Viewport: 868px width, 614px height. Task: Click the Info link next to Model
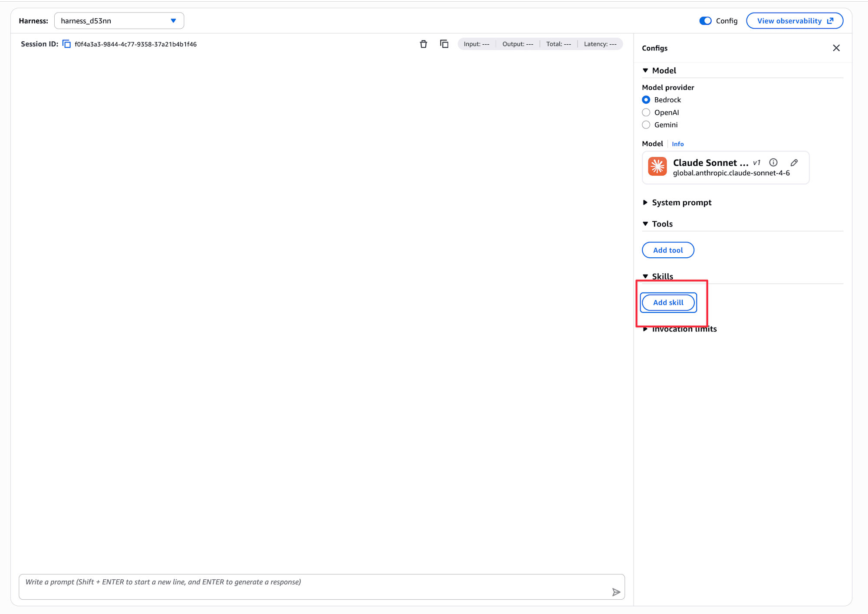coord(677,144)
